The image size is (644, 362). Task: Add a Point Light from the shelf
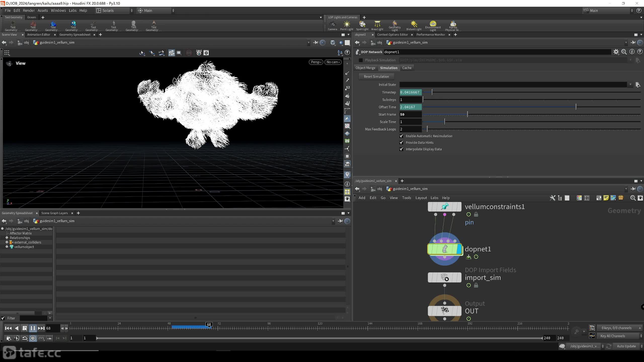[x=347, y=26]
